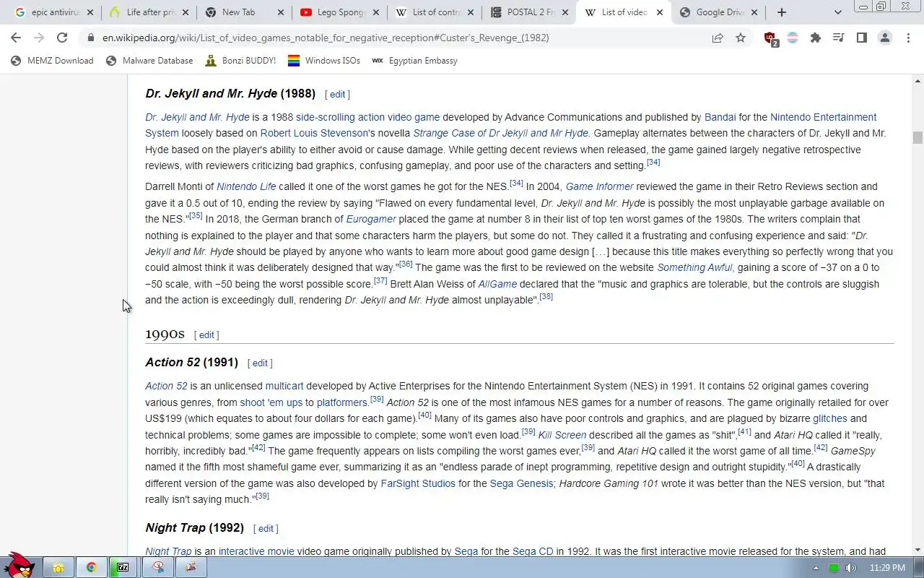
Task: Follow the Game Informer link
Action: [599, 186]
